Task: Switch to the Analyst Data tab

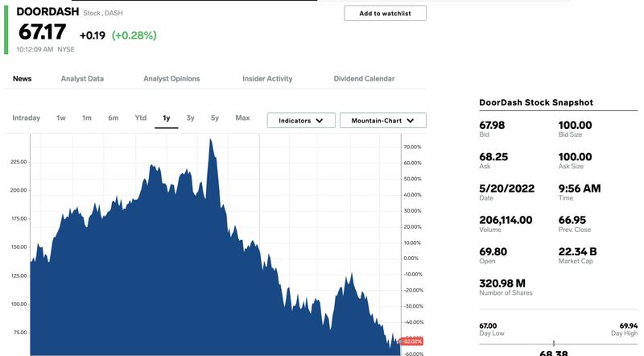Action: [x=82, y=78]
